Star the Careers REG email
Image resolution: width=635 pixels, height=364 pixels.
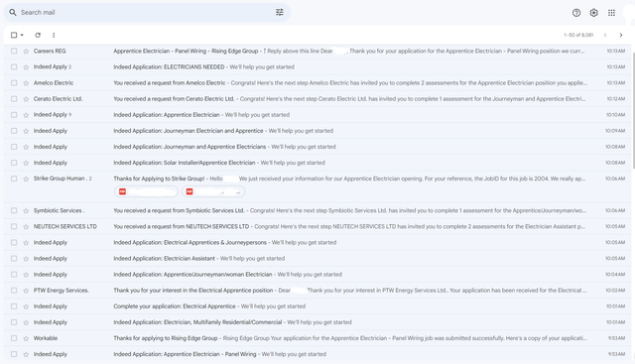point(26,51)
